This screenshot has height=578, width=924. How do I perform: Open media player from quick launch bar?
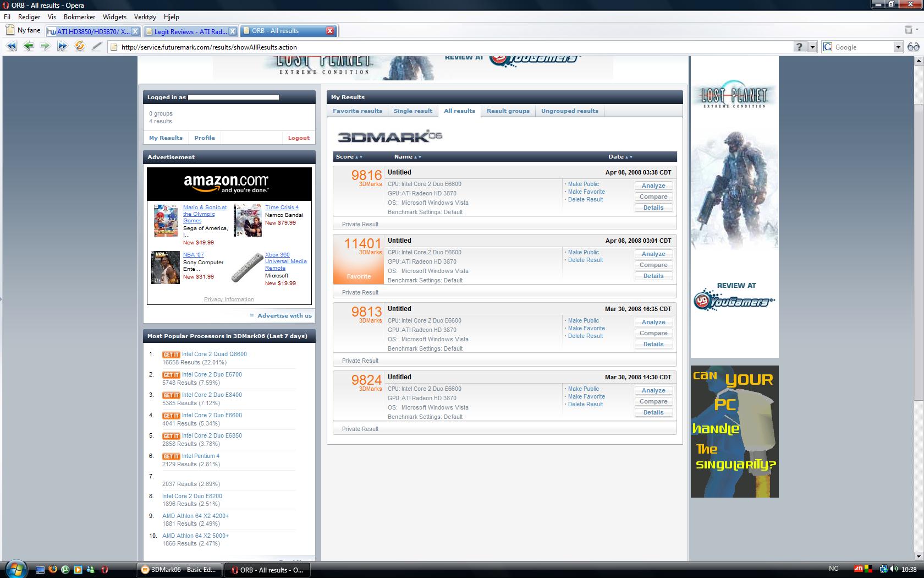click(x=78, y=570)
